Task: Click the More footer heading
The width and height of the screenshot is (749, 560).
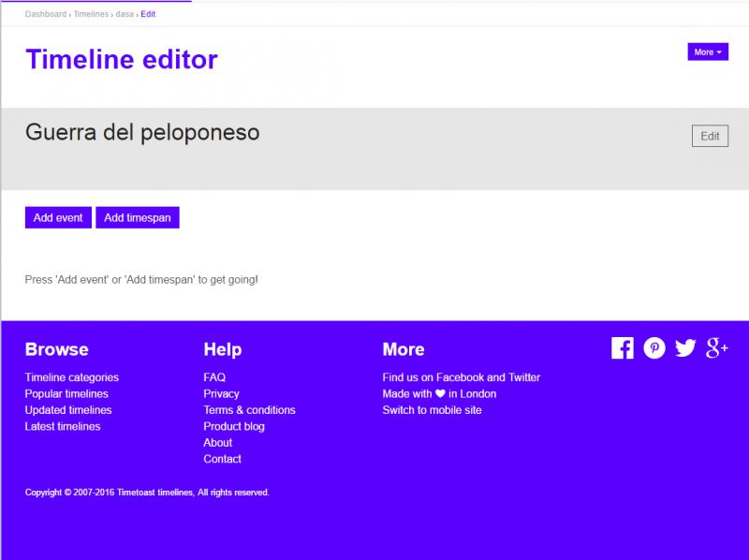Action: click(x=404, y=349)
